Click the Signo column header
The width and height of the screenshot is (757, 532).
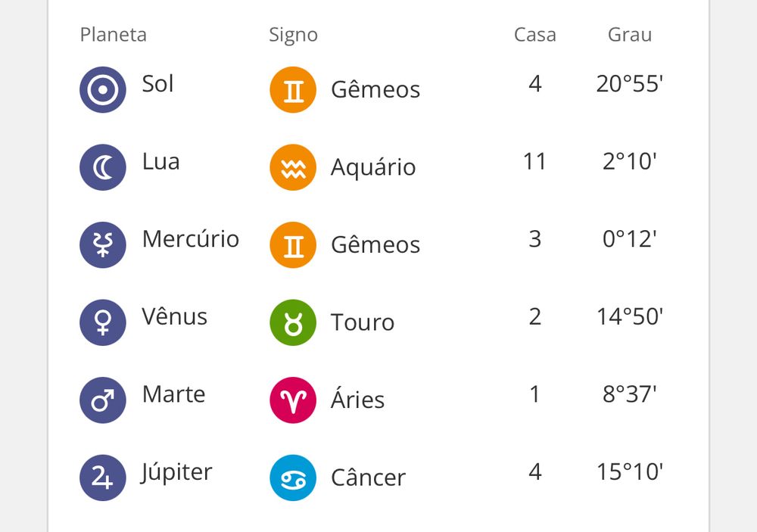tap(293, 35)
